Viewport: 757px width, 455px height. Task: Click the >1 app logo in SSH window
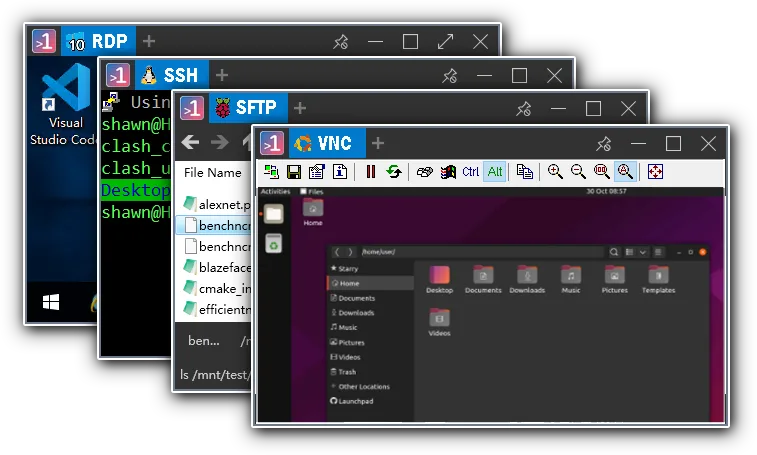[x=118, y=75]
